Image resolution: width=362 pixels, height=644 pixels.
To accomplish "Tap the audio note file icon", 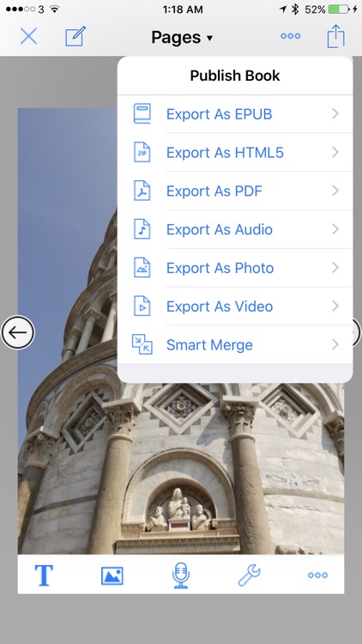I will click(x=142, y=229).
